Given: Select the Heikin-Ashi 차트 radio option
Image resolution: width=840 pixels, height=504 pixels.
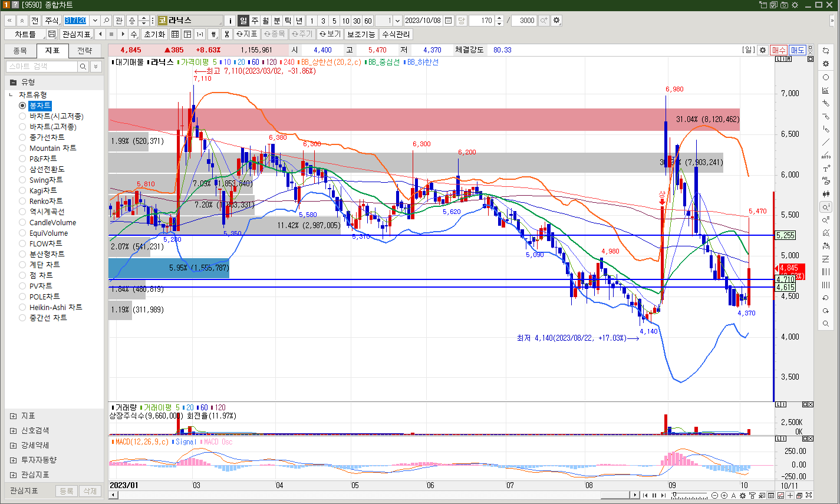Looking at the screenshot, I should pos(22,307).
